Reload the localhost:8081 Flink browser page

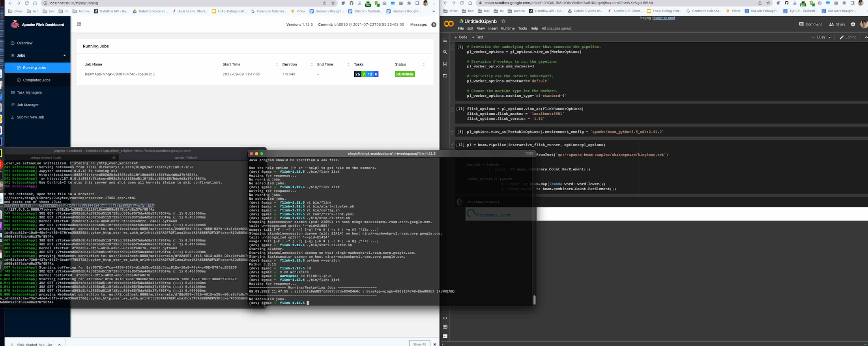(x=27, y=3)
